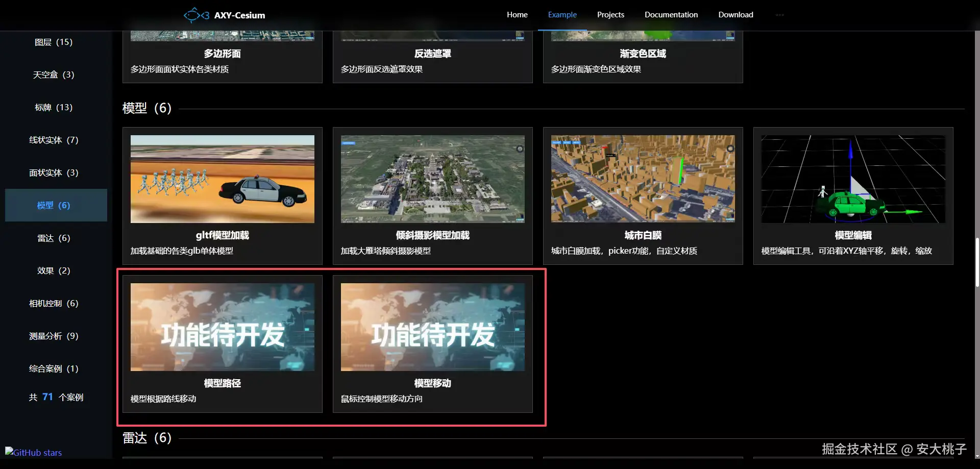The image size is (980, 469).
Task: Select 图层 (15) in the sidebar
Action: (54, 42)
